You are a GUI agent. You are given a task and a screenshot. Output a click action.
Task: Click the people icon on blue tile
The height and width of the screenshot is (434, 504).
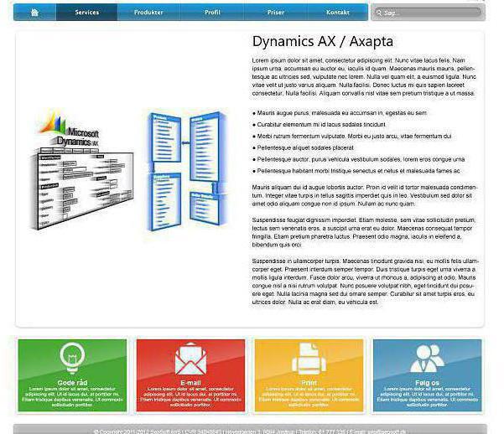(x=427, y=359)
